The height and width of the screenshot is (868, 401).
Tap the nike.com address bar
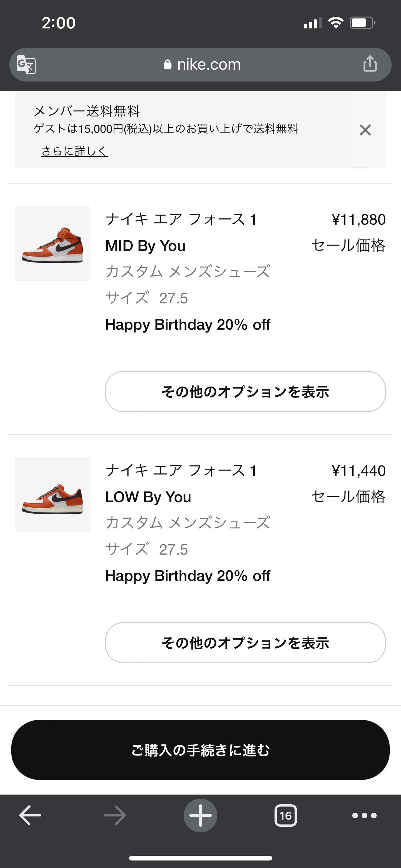209,64
